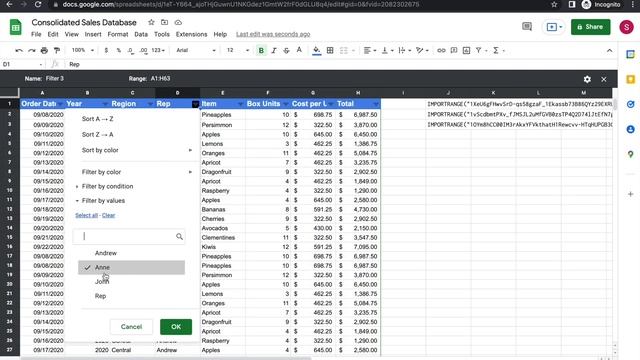The image size is (640, 360).
Task: Uncheck the Anne filter value
Action: [x=131, y=267]
